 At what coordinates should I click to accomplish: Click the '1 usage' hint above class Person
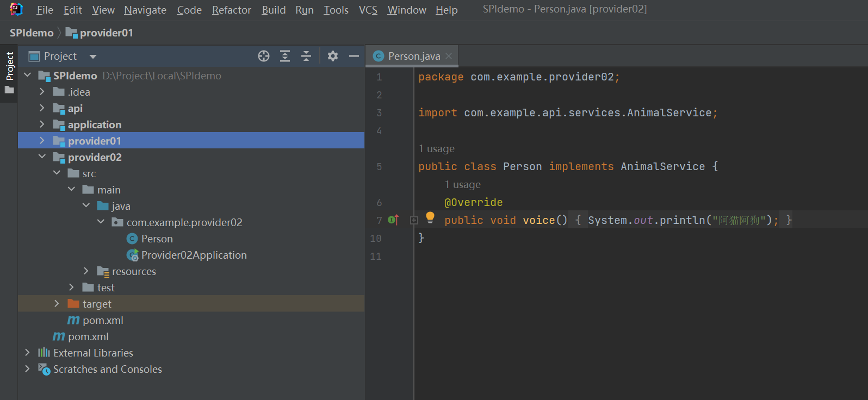coord(437,148)
